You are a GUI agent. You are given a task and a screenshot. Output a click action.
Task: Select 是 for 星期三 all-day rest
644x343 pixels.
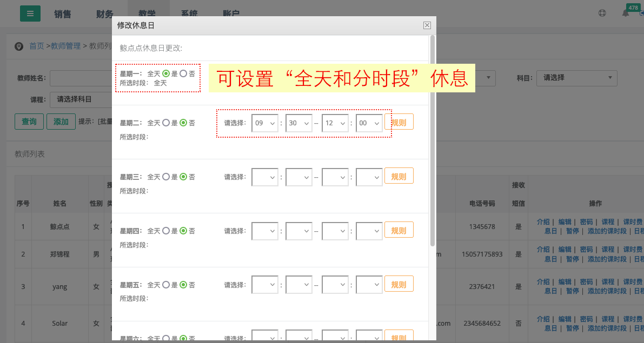[x=166, y=177]
